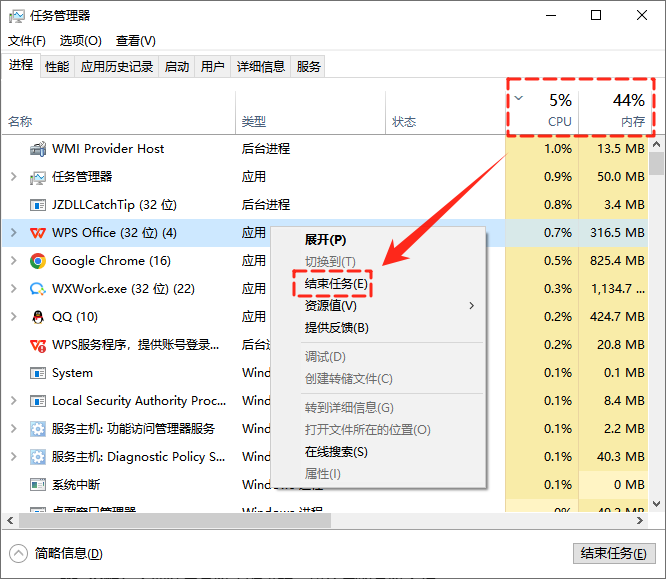The image size is (666, 579).
Task: Expand the Local Security Authority process group
Action: pos(14,401)
